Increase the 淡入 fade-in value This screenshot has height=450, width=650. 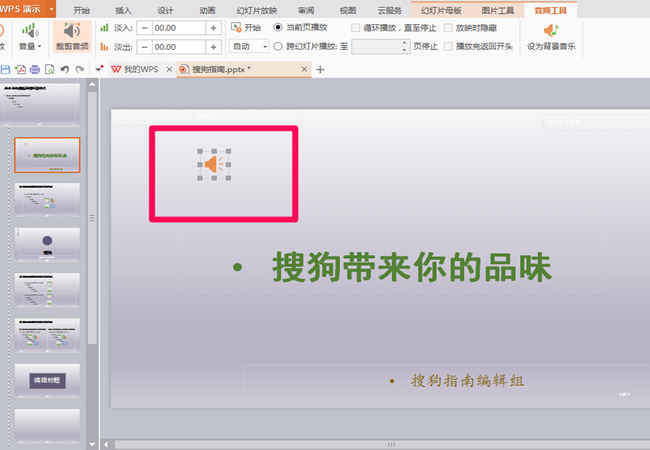point(213,28)
